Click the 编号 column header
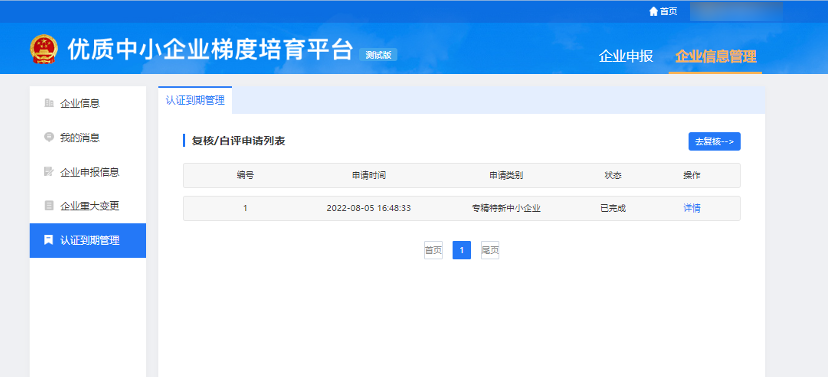The height and width of the screenshot is (377, 828). pyautogui.click(x=245, y=175)
